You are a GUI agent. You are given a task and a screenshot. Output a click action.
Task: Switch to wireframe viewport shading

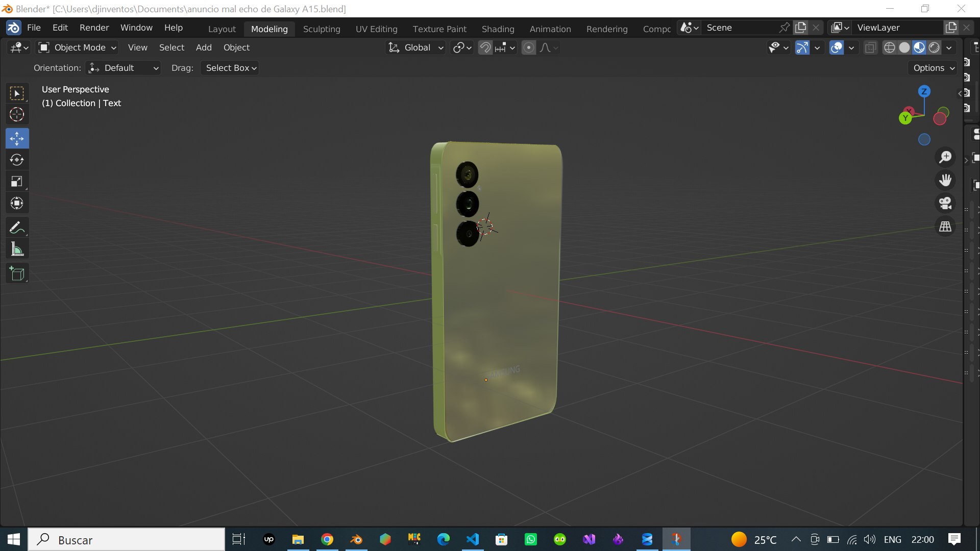coord(889,47)
